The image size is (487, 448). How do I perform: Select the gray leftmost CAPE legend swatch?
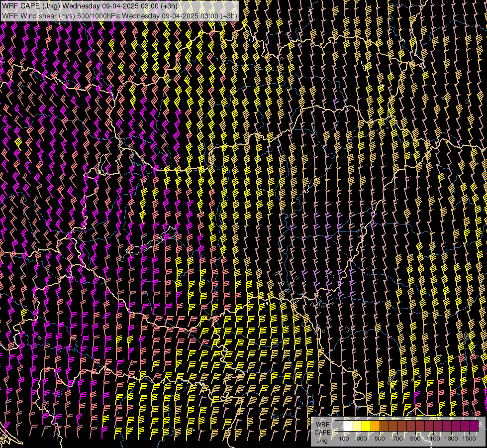click(339, 426)
